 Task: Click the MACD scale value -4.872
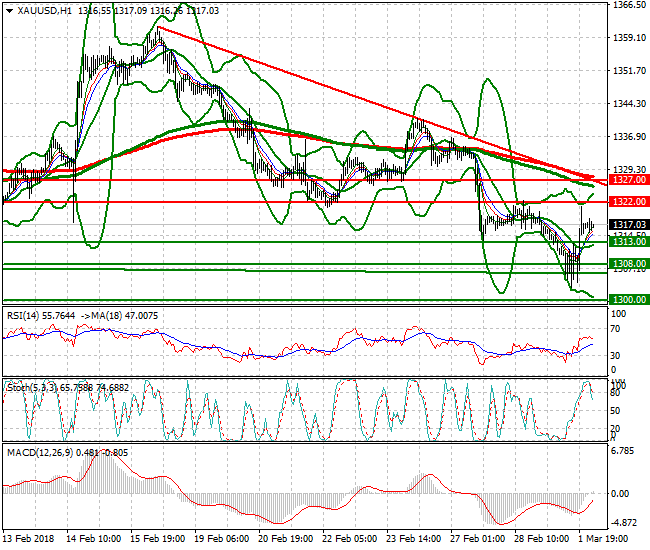pyautogui.click(x=625, y=523)
